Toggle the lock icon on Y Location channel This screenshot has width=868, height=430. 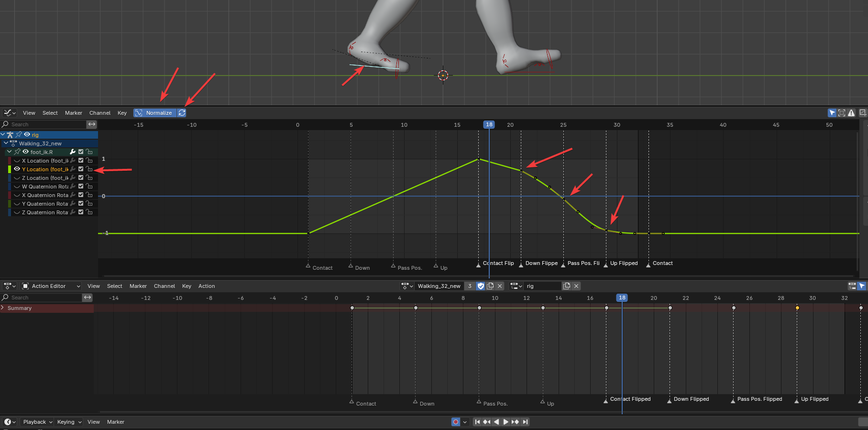(x=89, y=169)
